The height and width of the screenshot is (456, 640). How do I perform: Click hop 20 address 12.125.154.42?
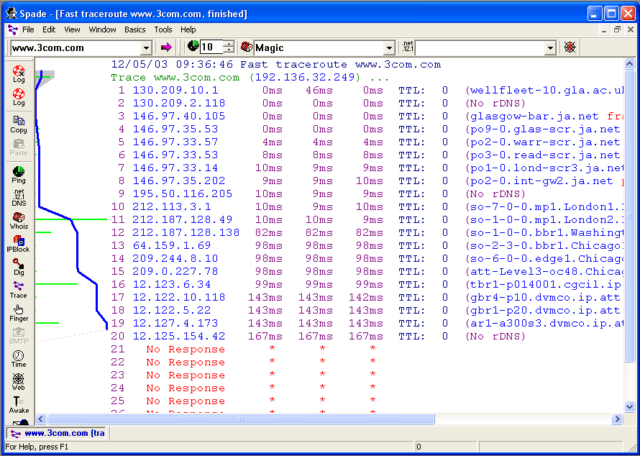point(179,336)
